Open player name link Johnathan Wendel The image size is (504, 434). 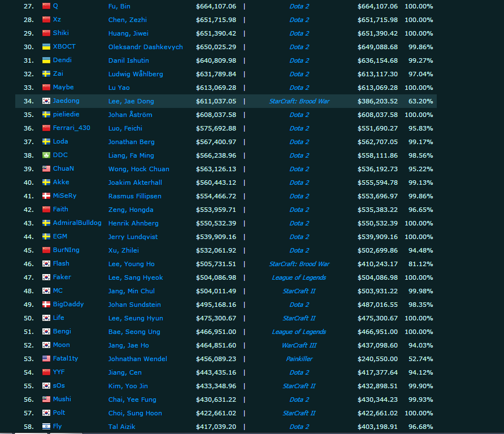click(137, 359)
